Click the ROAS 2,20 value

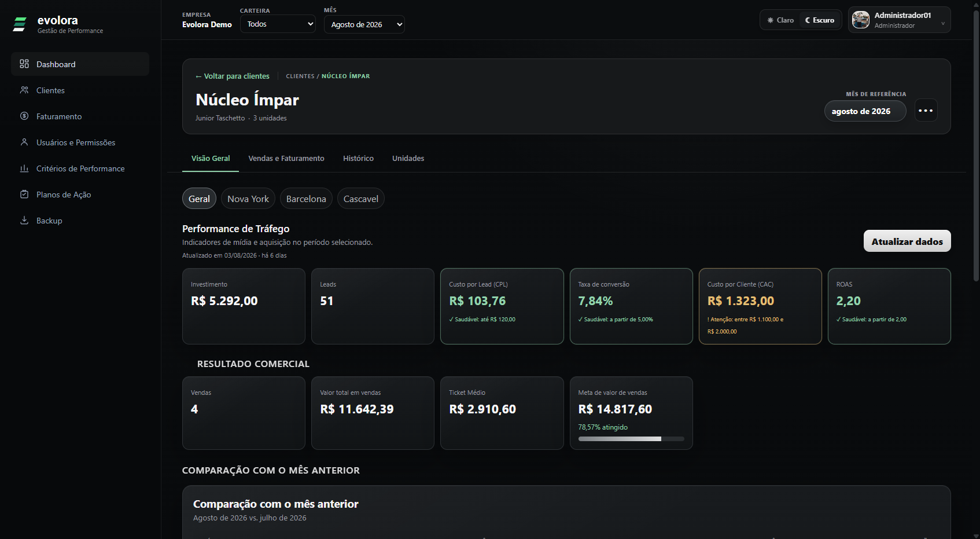click(848, 301)
